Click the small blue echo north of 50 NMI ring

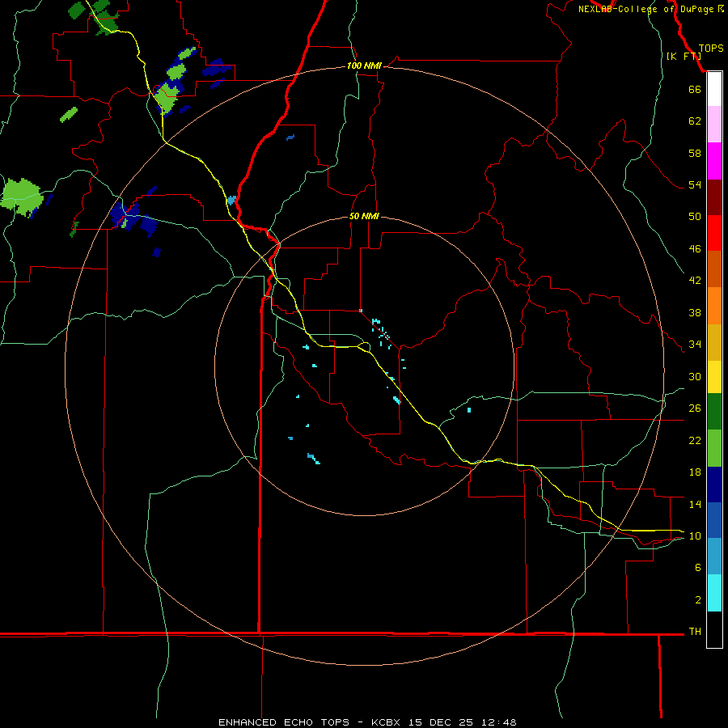pos(290,138)
